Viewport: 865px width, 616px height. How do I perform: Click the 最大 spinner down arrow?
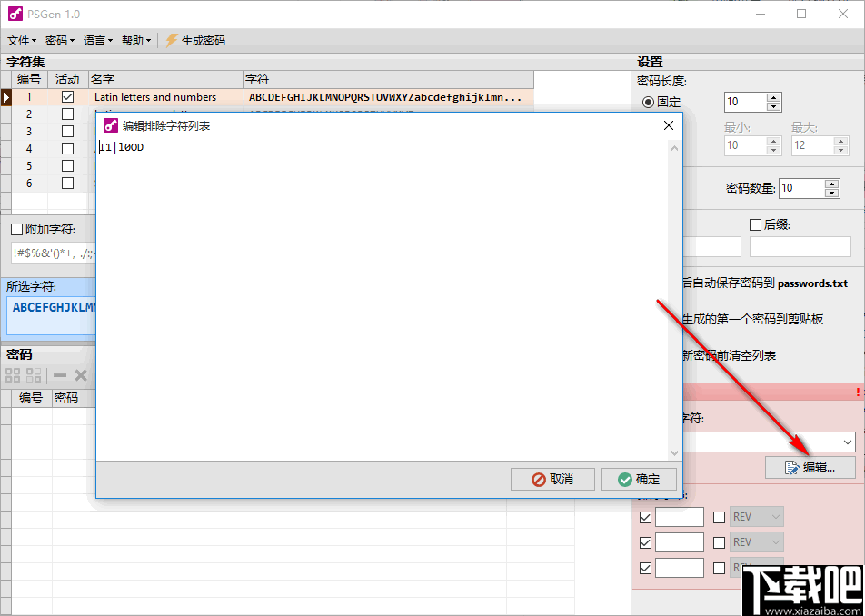[840, 150]
